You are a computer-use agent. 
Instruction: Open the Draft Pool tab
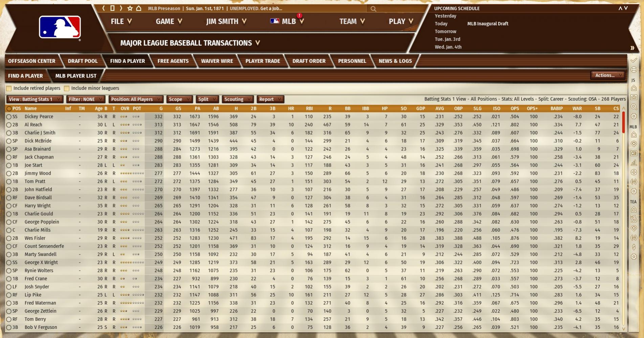(x=83, y=61)
